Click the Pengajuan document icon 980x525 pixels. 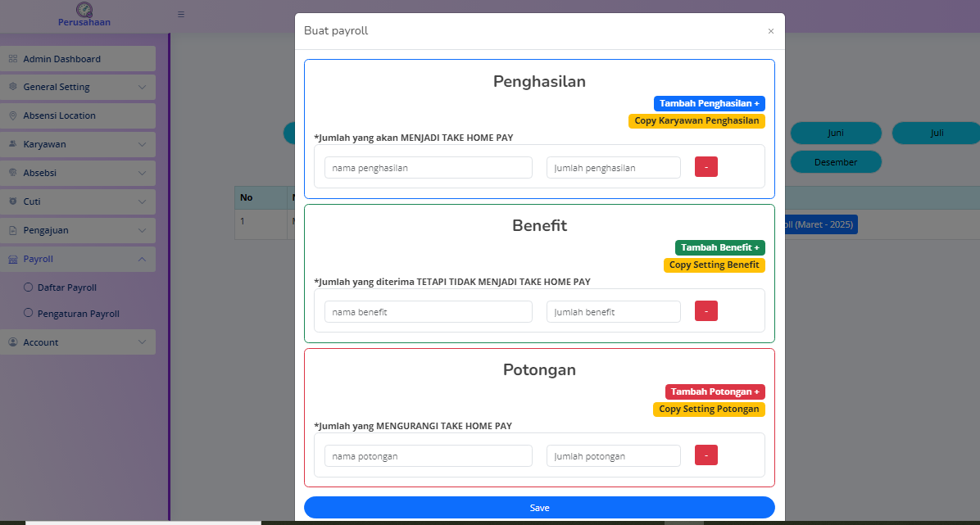tap(13, 230)
